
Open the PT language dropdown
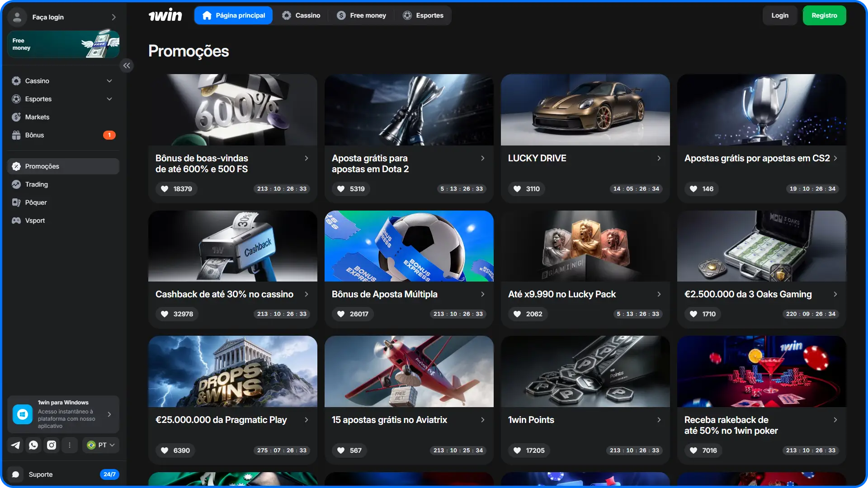pyautogui.click(x=101, y=445)
